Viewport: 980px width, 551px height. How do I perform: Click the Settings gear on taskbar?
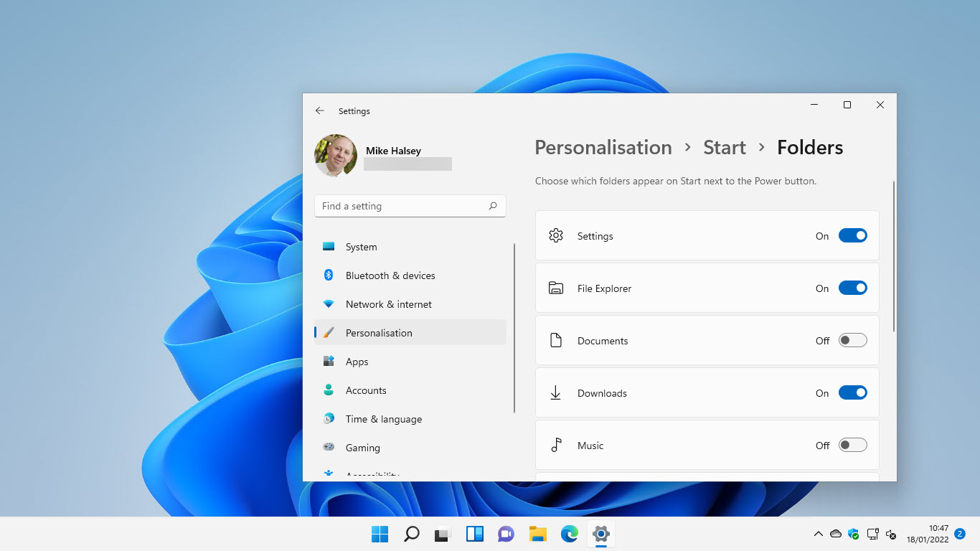(600, 534)
